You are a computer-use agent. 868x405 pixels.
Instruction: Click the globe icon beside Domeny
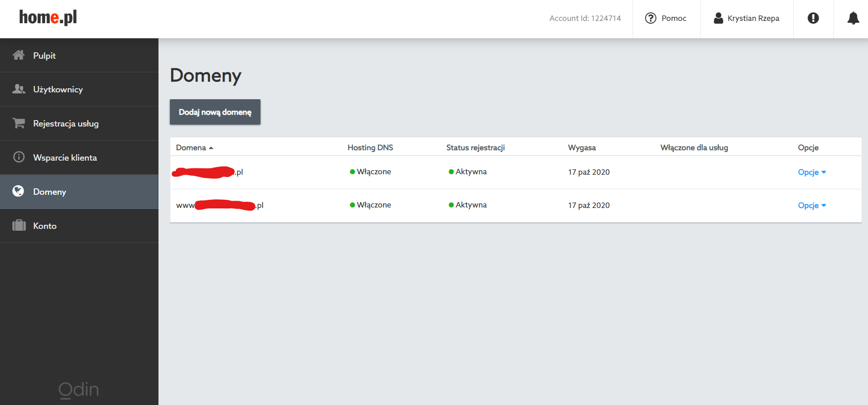coord(18,191)
